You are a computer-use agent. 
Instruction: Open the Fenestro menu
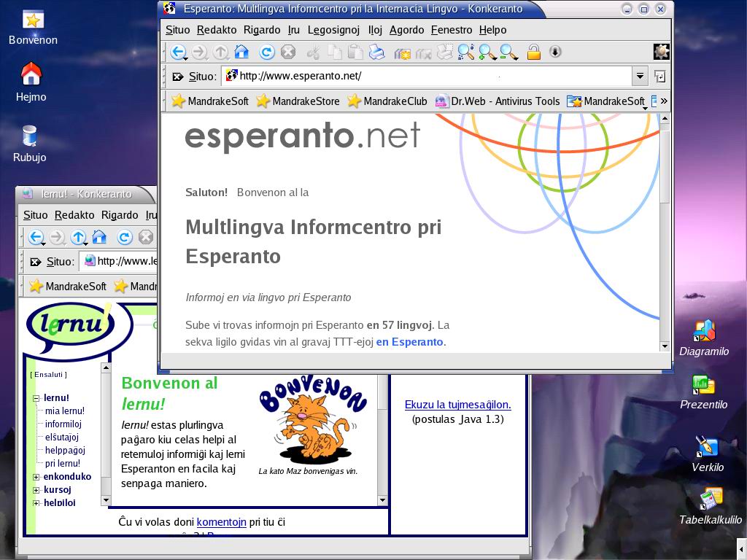(452, 30)
